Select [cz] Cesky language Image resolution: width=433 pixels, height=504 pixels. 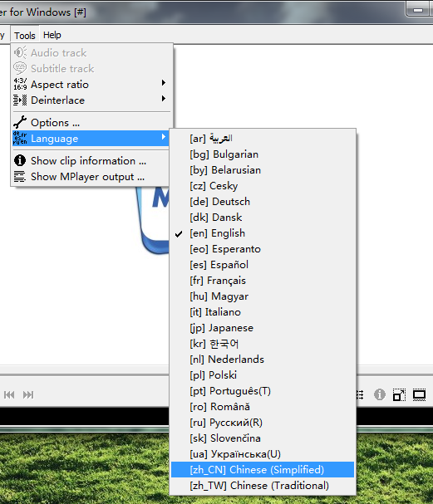pyautogui.click(x=263, y=186)
